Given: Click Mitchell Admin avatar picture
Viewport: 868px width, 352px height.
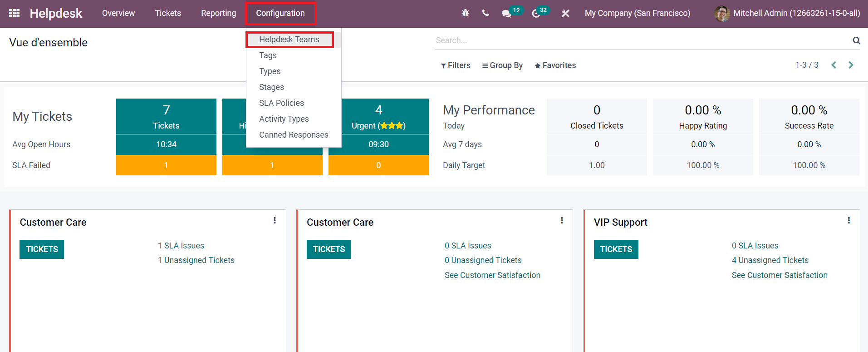Looking at the screenshot, I should [722, 13].
